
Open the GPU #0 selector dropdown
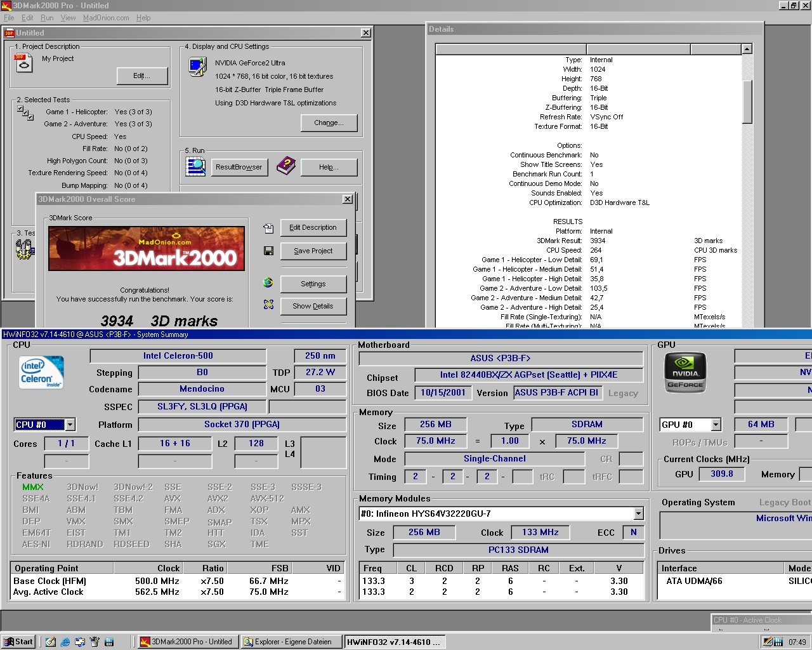pos(716,425)
